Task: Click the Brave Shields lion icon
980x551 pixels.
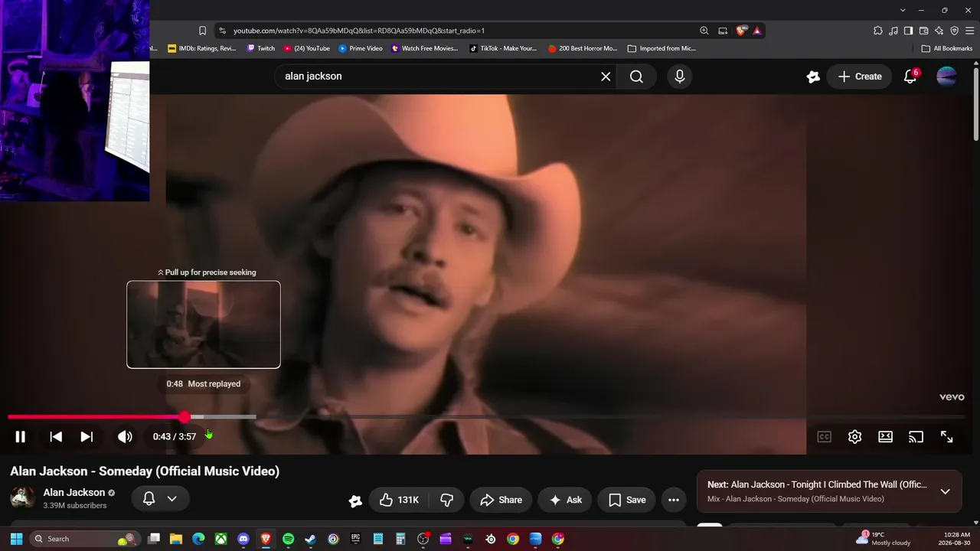Action: pyautogui.click(x=741, y=31)
